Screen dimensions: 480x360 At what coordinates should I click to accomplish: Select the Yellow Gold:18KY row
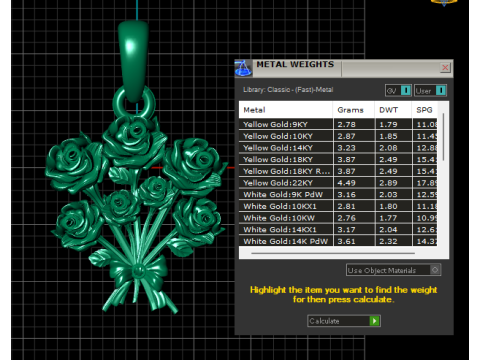coord(338,159)
